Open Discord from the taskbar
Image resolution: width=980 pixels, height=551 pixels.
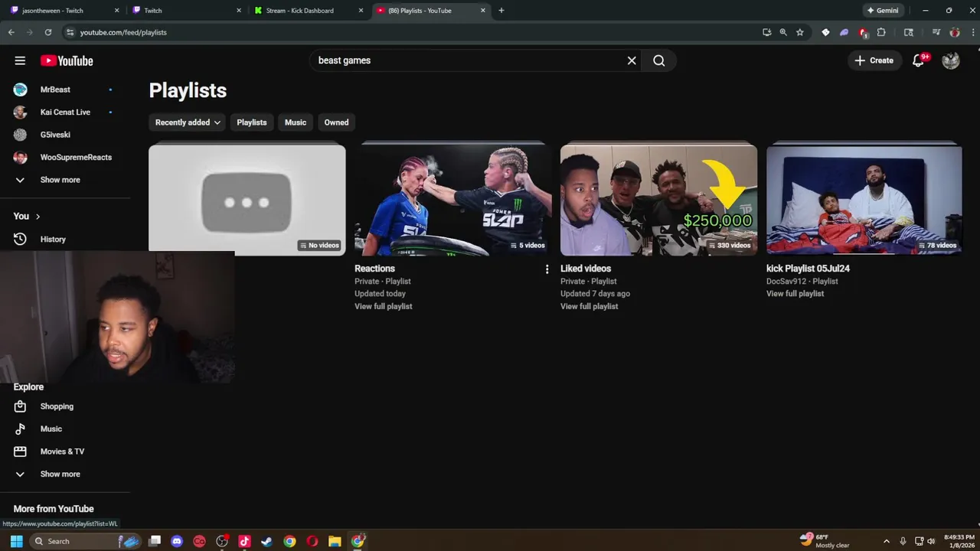(x=177, y=541)
